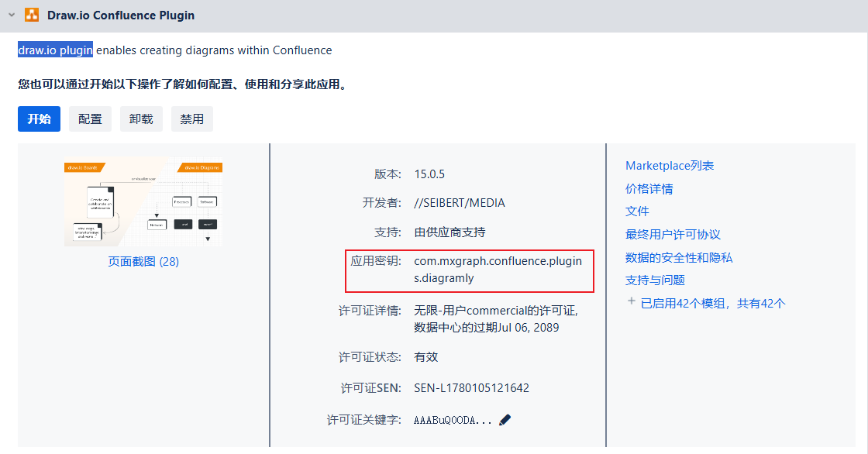Click the Draw.io Confluence Plugin title header

pos(121,15)
